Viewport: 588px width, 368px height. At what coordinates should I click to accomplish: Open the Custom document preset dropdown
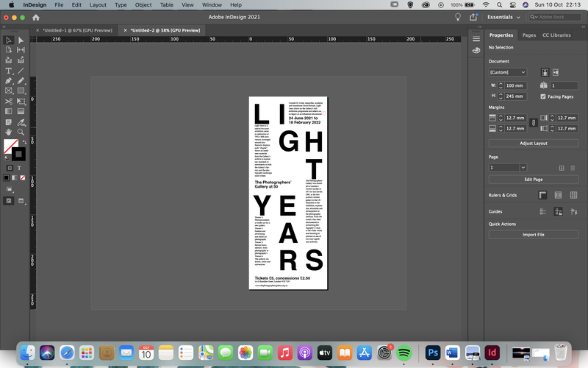(x=508, y=72)
